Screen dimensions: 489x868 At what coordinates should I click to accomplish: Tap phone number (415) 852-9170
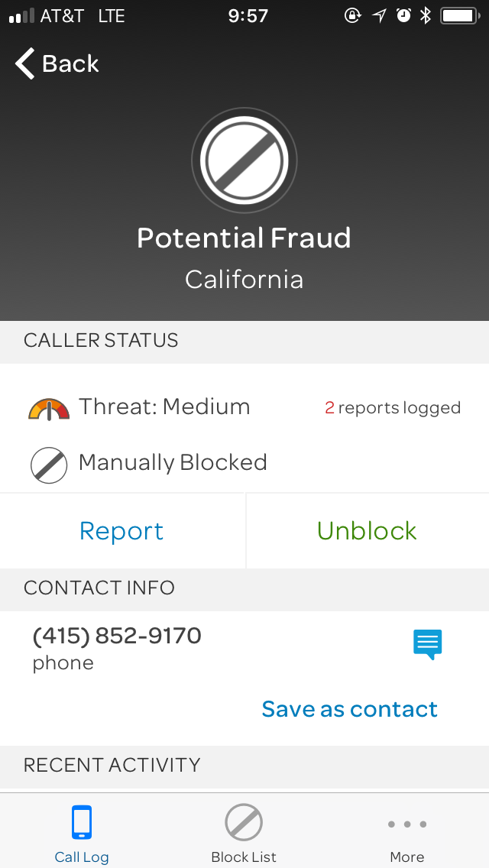[117, 636]
